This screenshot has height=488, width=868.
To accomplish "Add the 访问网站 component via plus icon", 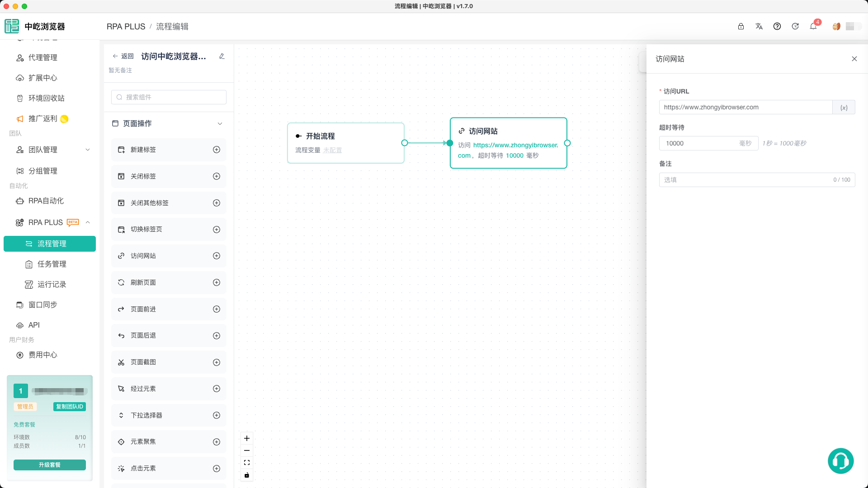I will pyautogui.click(x=217, y=256).
